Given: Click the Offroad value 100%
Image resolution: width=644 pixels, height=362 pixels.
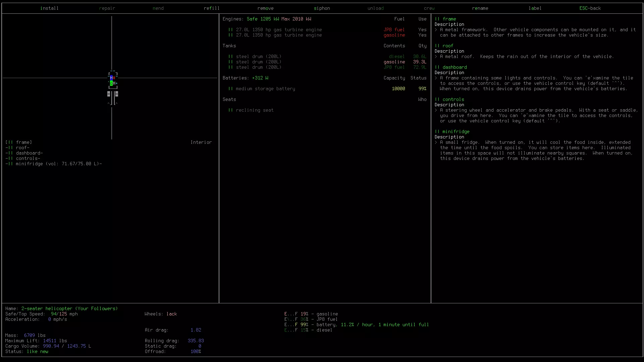Looking at the screenshot, I should point(196,351).
